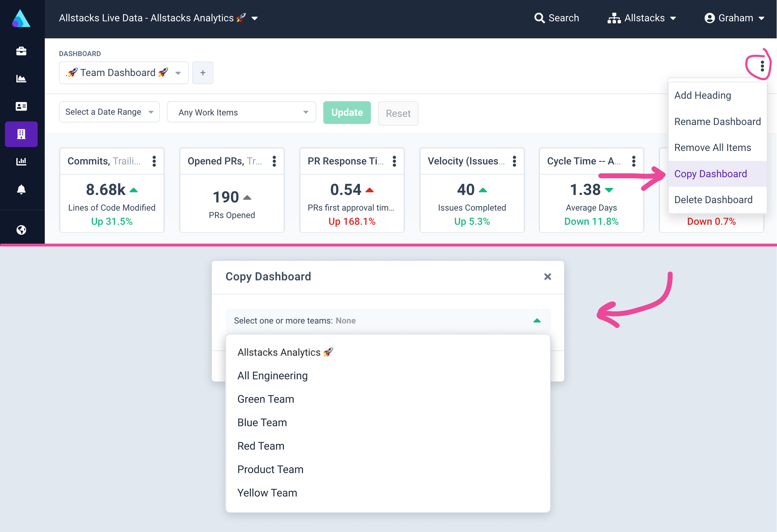Screen dimensions: 777x532
Task: Open the Allstacks organization dropdown
Action: pos(642,18)
